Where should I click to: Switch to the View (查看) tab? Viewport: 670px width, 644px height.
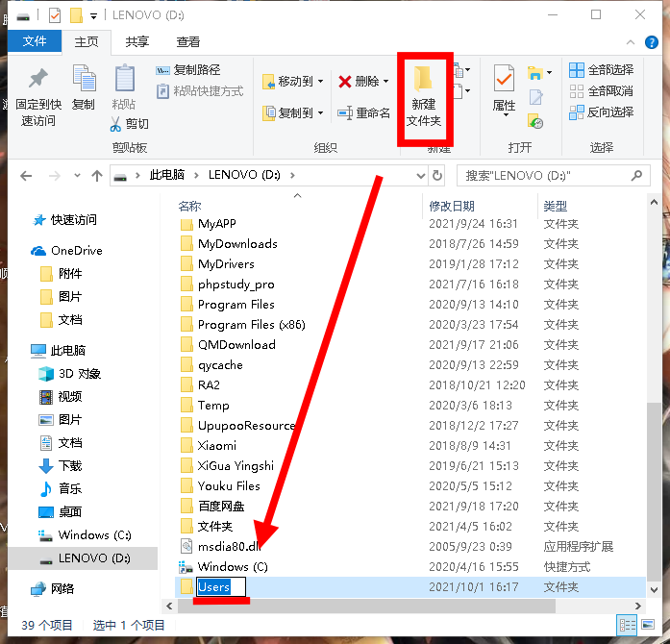188,42
